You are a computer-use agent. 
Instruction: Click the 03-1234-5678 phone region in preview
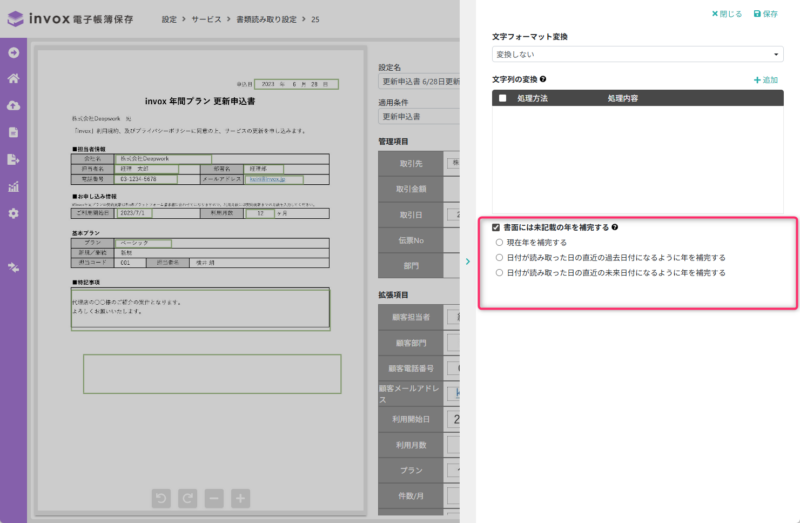pyautogui.click(x=146, y=179)
